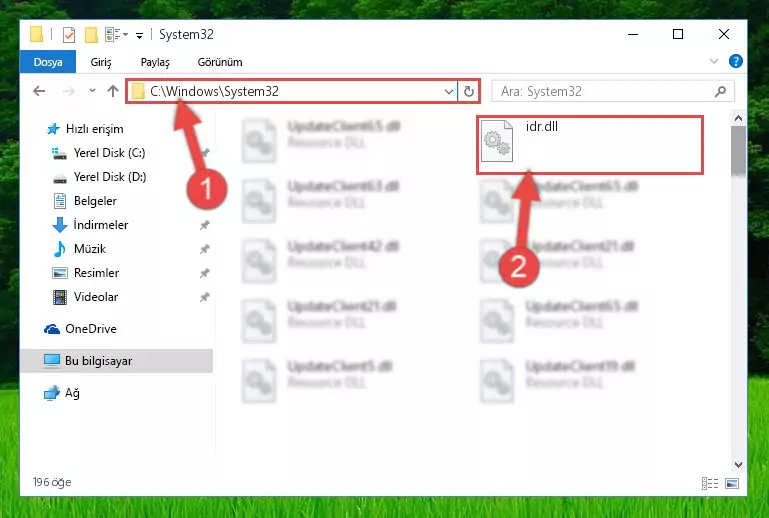Switch to the Paylaş ribbon tab
The width and height of the screenshot is (769, 518).
click(x=155, y=62)
